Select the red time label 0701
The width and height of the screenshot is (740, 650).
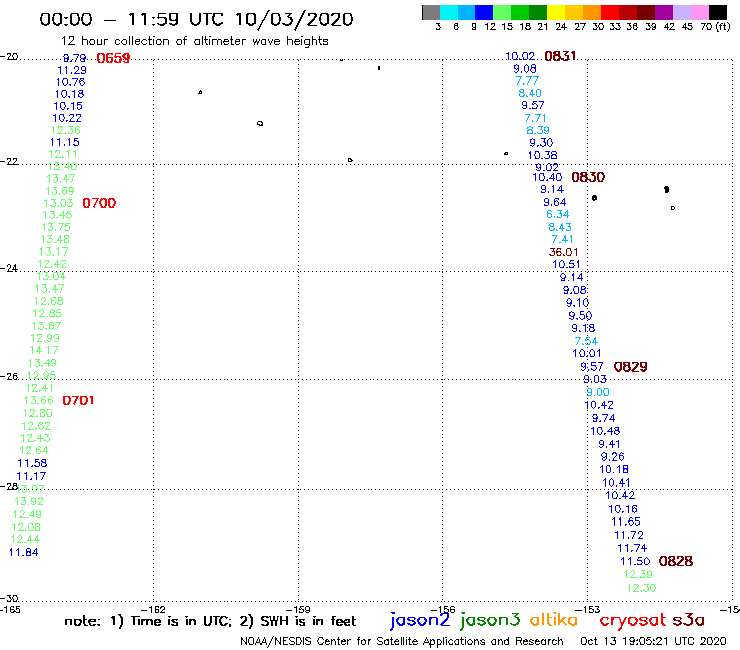[78, 400]
